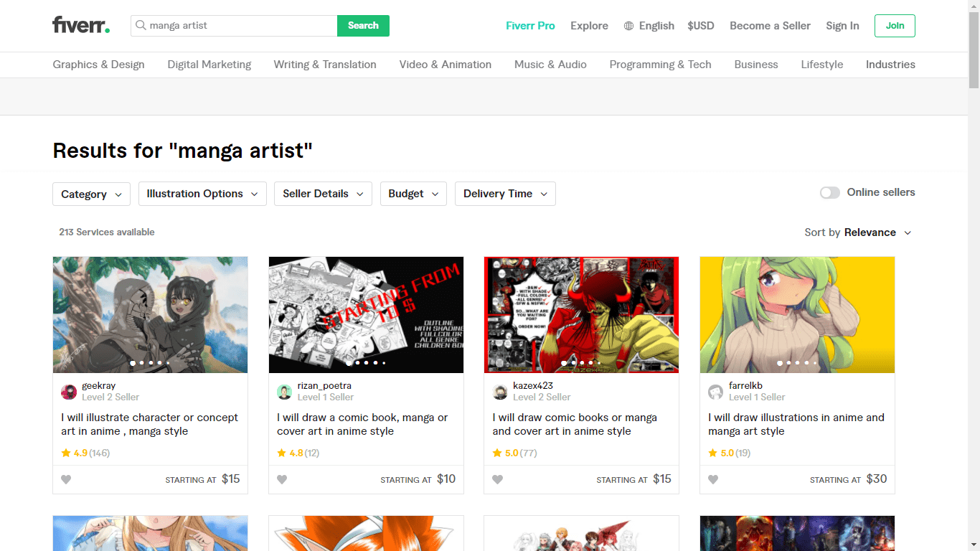Open rizan_poetra's profile avatar

point(285,392)
